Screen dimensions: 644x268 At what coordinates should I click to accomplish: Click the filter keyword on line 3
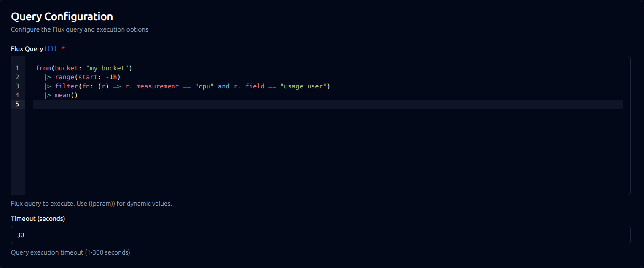click(66, 86)
